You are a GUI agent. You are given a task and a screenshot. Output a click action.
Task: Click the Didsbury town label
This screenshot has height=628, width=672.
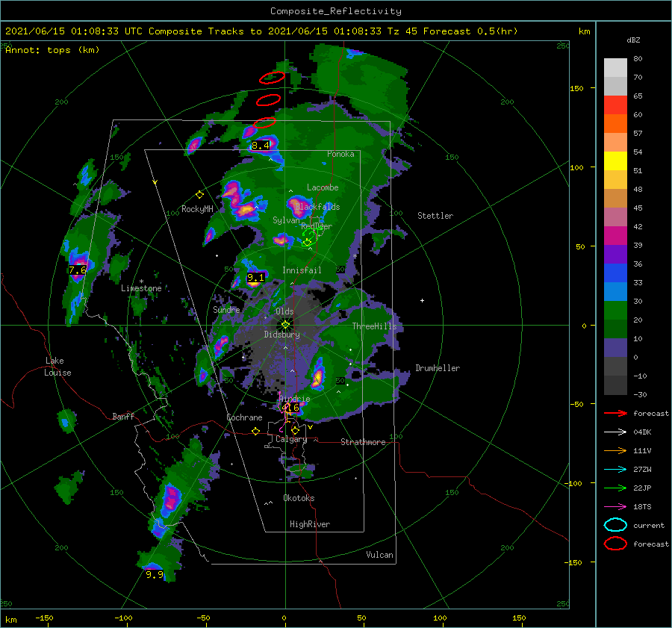click(x=281, y=335)
